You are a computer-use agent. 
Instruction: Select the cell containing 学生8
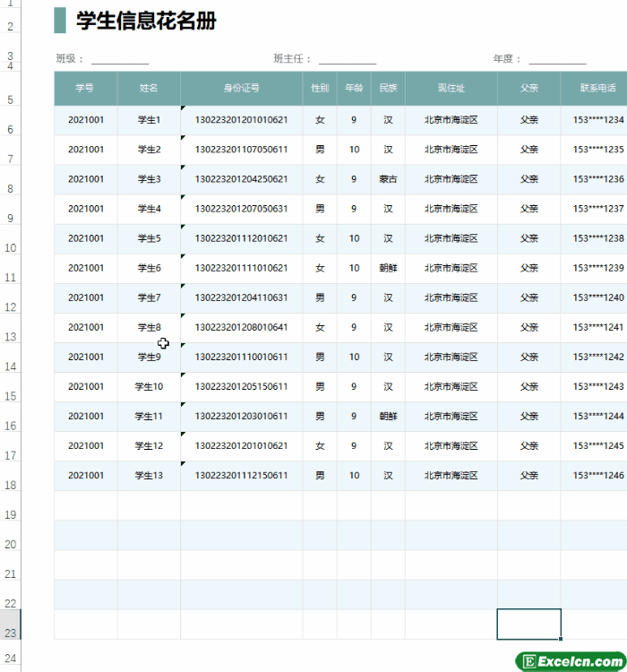click(149, 327)
